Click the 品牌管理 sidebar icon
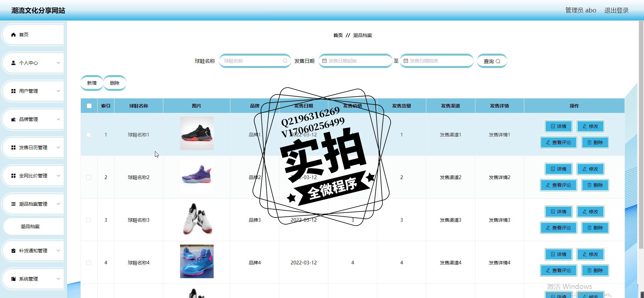 [13, 119]
